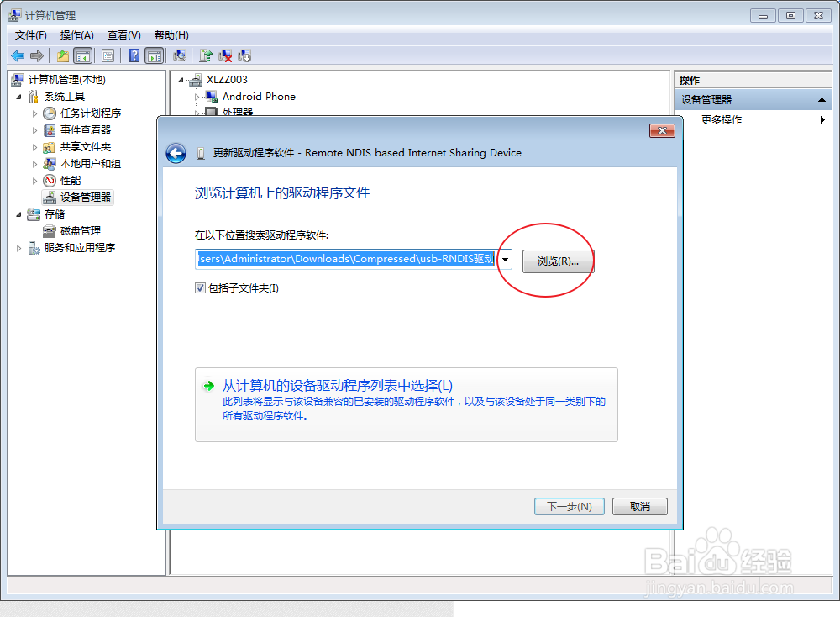This screenshot has height=617, width=840.
Task: Open the 文件(F) menu
Action: [x=30, y=35]
